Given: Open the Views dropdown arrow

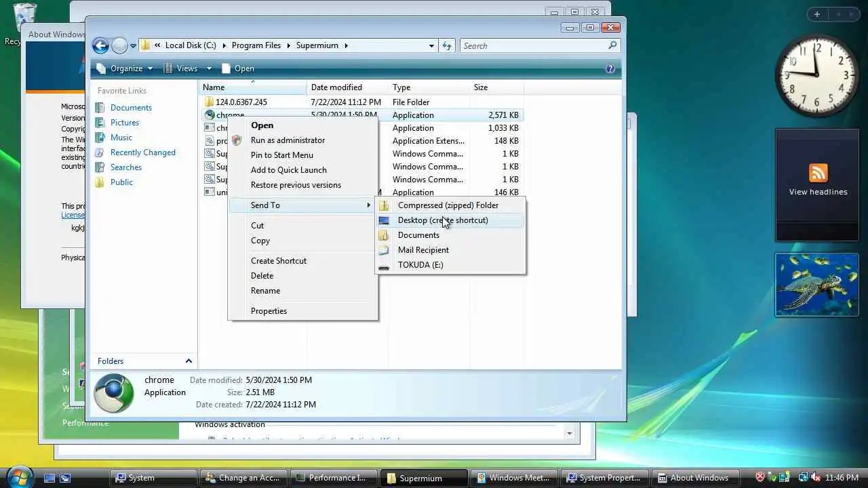Looking at the screenshot, I should [209, 68].
